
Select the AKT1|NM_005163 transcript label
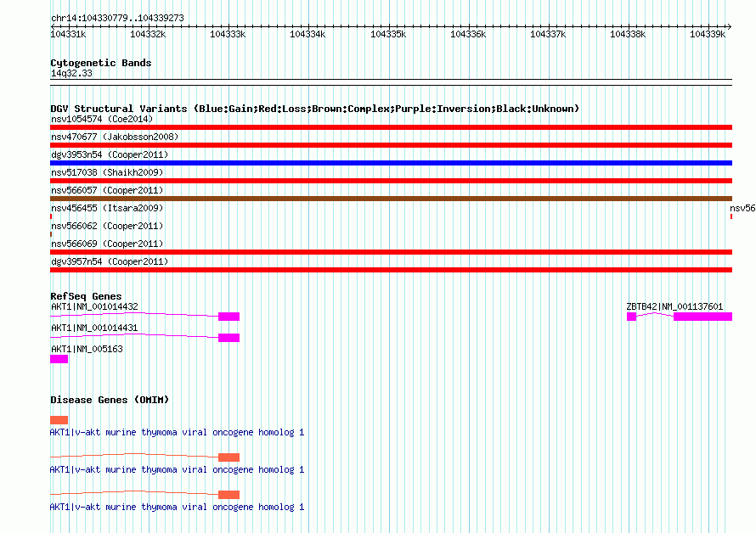(x=87, y=349)
